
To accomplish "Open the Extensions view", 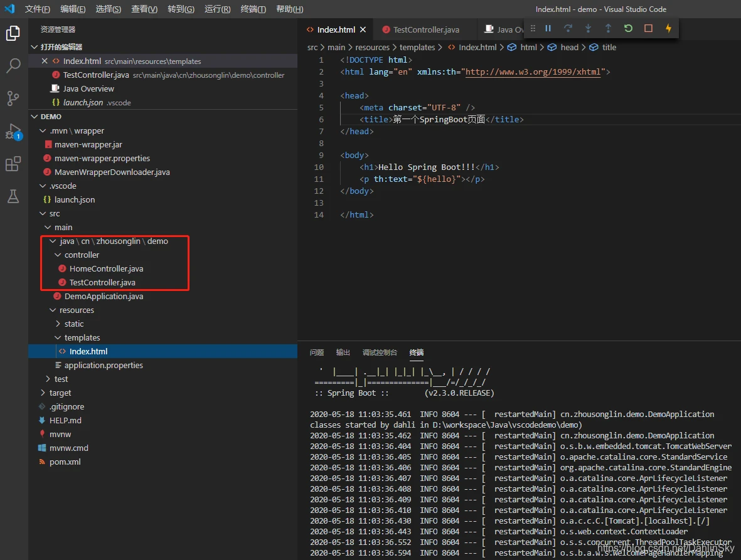I will (x=13, y=164).
